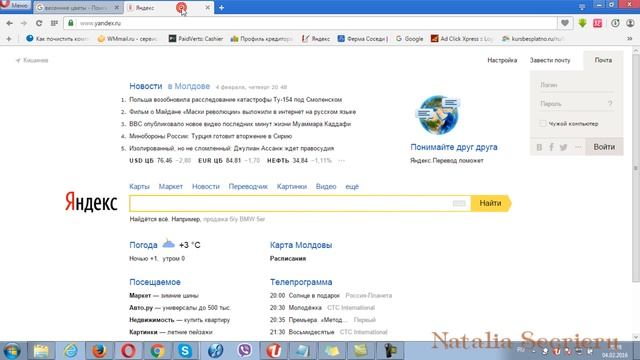This screenshot has height=360, width=640.
Task: Open news about BBC Каддафи video
Action: pos(240,124)
